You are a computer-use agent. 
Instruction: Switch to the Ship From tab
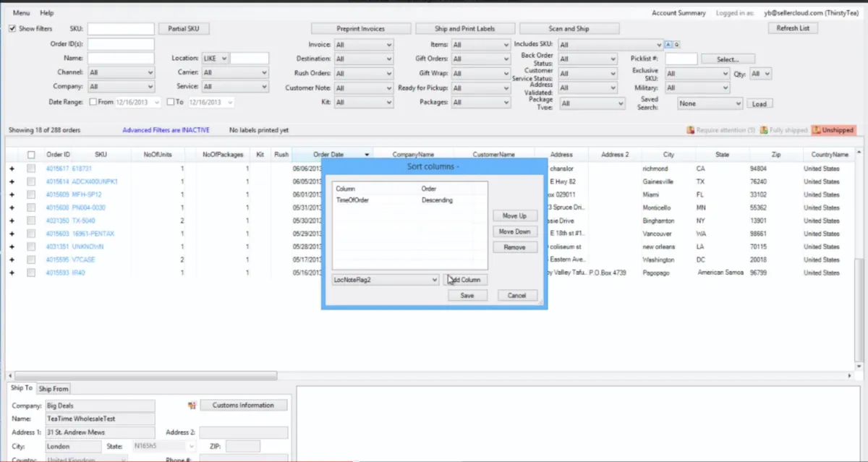pyautogui.click(x=54, y=389)
